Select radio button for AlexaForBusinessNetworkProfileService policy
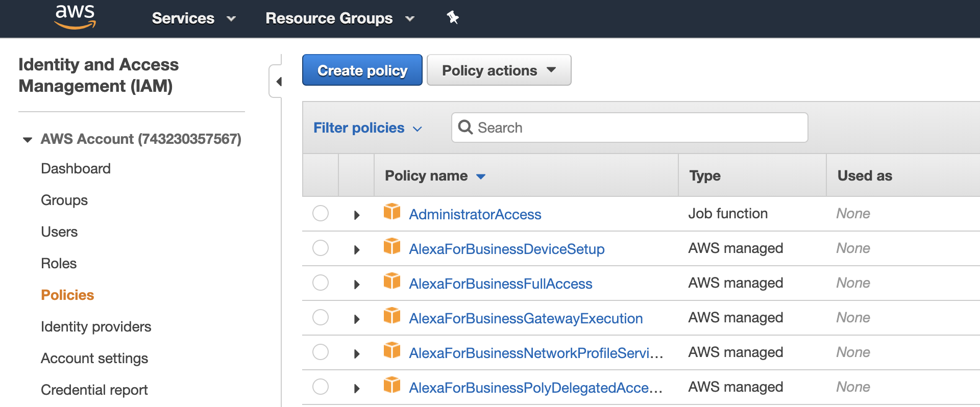The height and width of the screenshot is (407, 980). pos(321,352)
